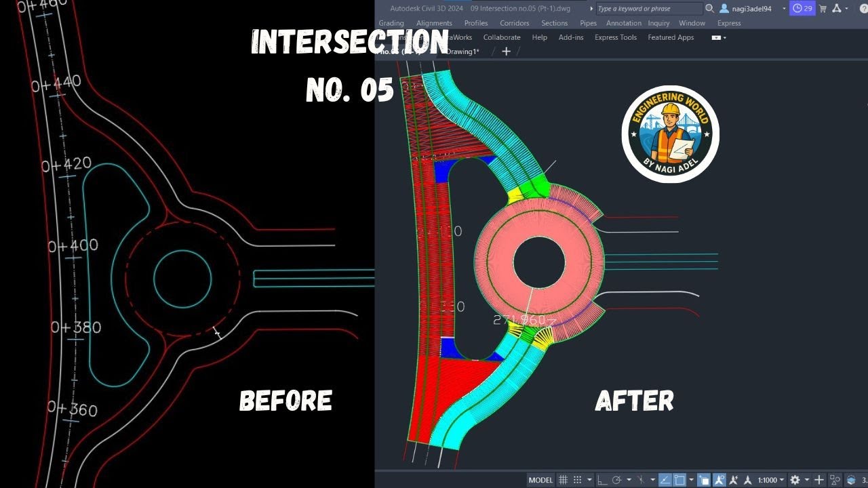Open Add-ins ribbon tab

pos(571,37)
